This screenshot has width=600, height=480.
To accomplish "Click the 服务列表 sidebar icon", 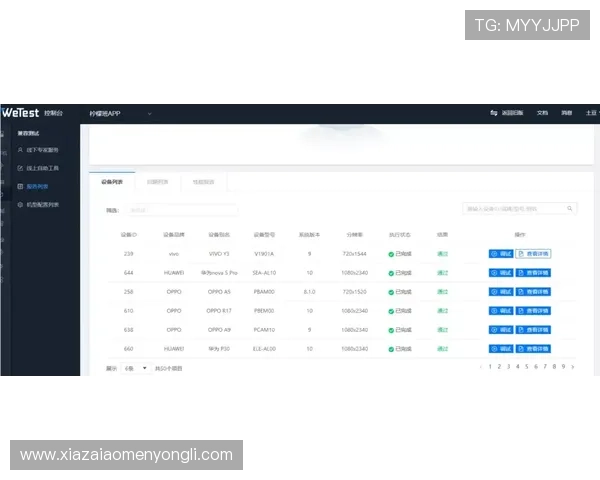I will 20,186.
